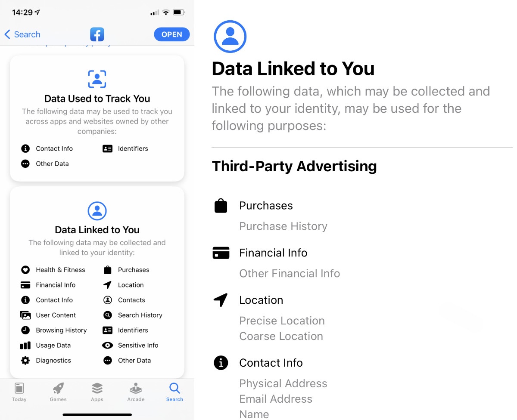Tap the Data Linked to You profile icon on the left card

coord(97,211)
